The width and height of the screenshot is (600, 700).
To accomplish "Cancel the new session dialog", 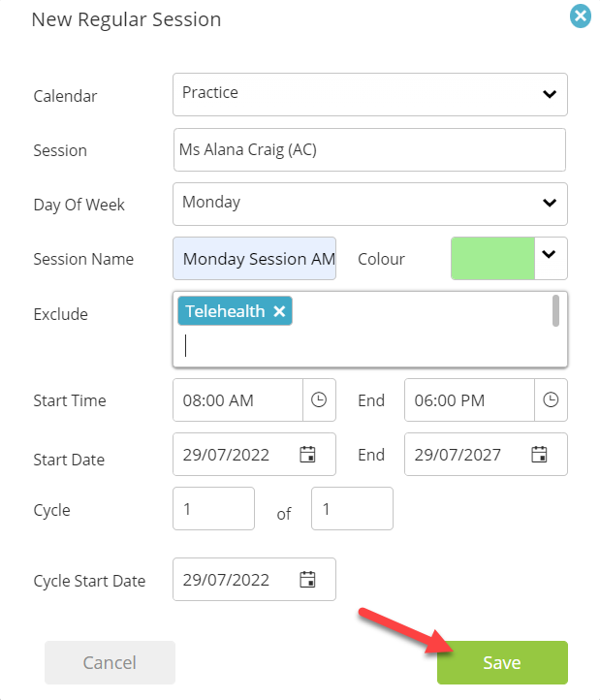I will (110, 662).
